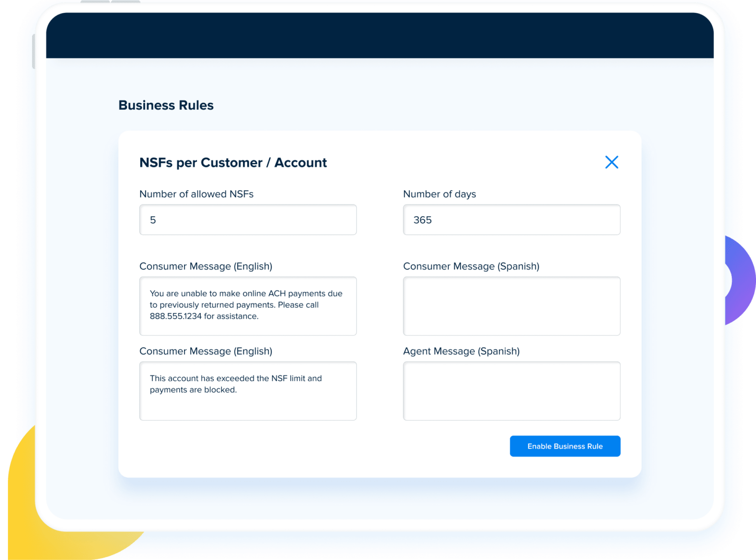
Task: Select the 365 value
Action: click(x=422, y=220)
